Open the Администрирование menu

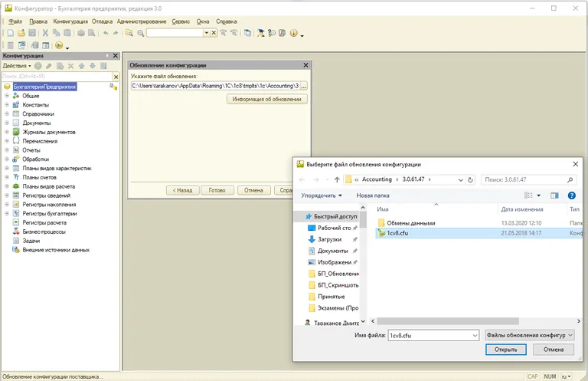tap(142, 21)
